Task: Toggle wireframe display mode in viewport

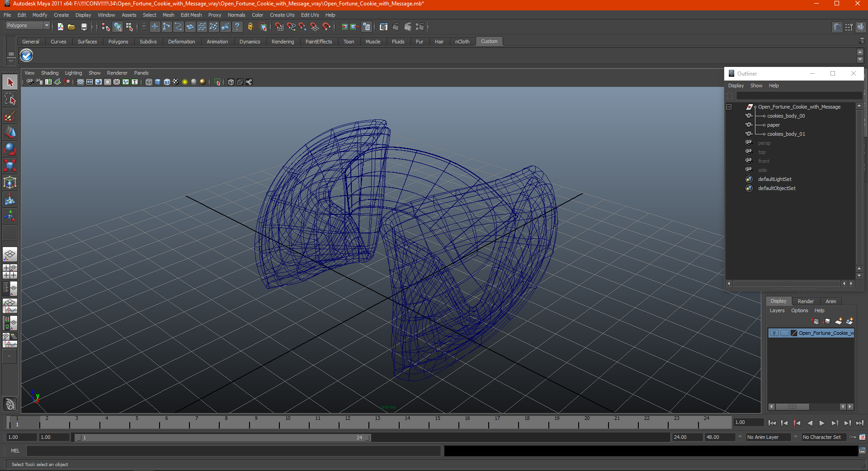Action: (149, 82)
